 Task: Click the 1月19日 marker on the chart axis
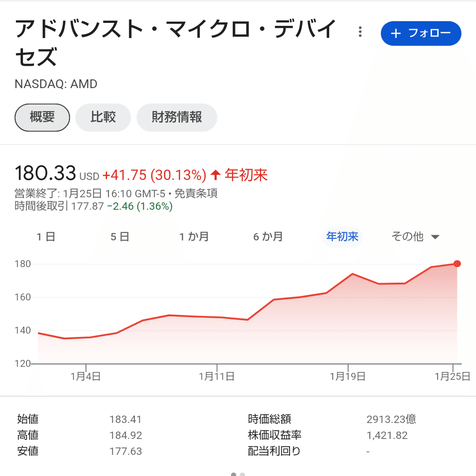click(x=348, y=376)
